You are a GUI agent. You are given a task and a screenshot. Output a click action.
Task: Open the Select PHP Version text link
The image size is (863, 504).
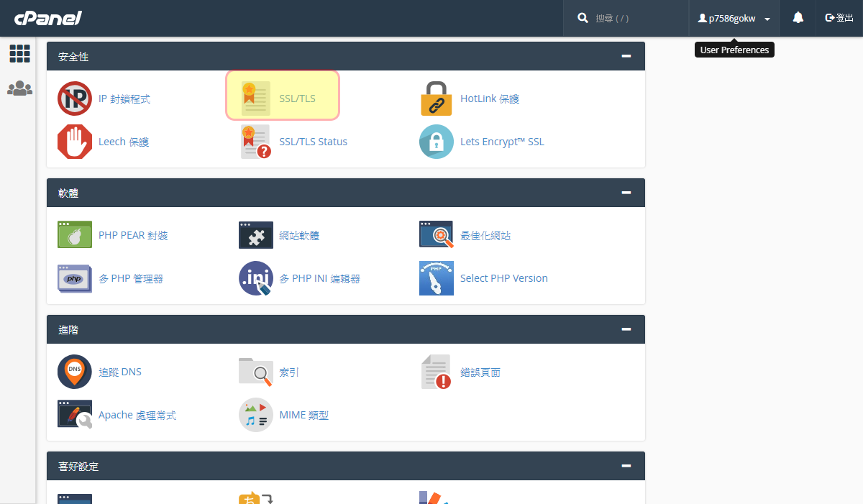[x=504, y=278]
